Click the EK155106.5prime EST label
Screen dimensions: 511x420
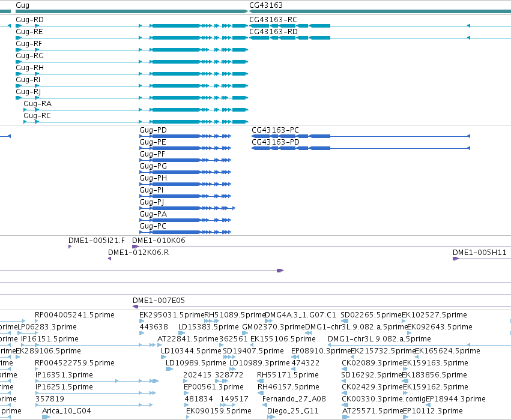pyautogui.click(x=283, y=338)
